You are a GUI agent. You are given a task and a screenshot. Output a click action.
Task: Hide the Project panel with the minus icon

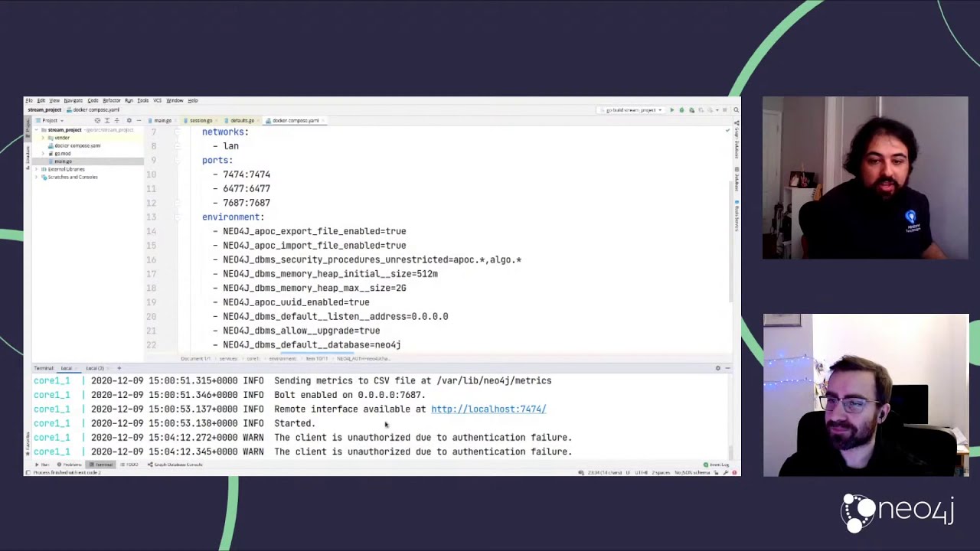pos(139,120)
